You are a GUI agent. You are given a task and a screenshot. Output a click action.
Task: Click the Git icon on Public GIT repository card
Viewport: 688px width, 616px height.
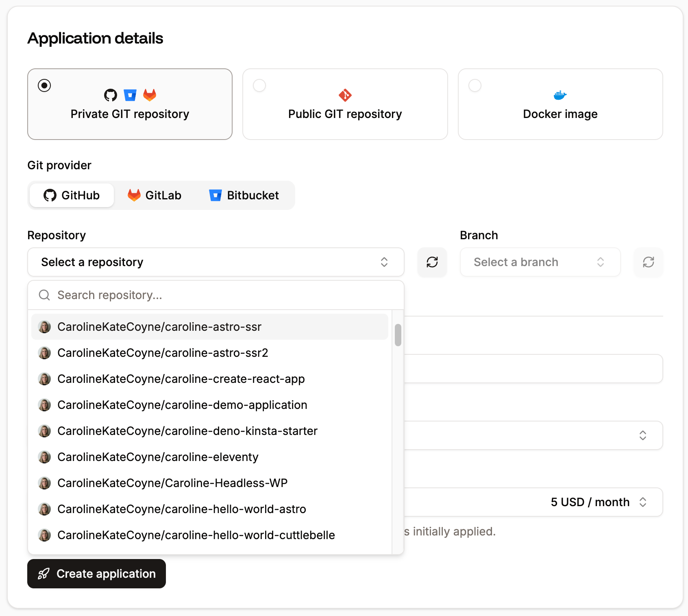click(x=345, y=95)
